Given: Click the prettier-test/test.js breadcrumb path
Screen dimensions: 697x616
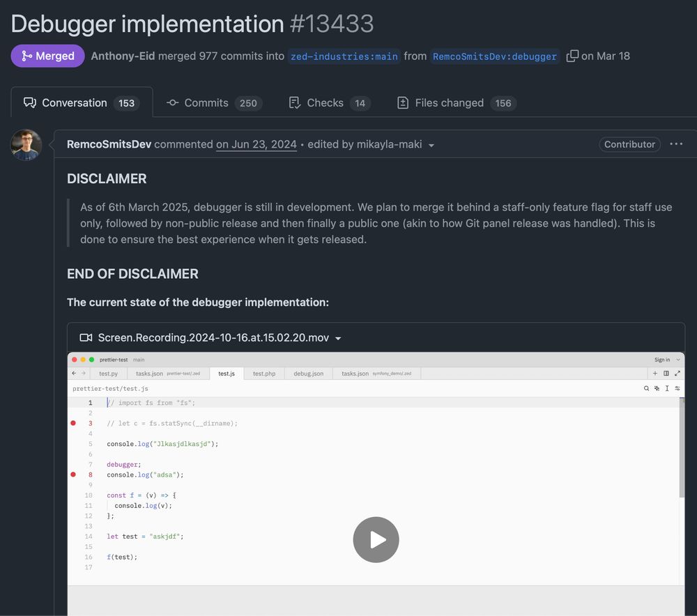Looking at the screenshot, I should point(110,388).
